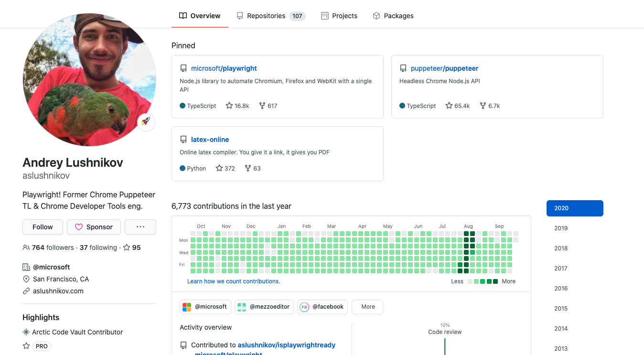
Task: View the 37 following list
Action: [x=98, y=247]
